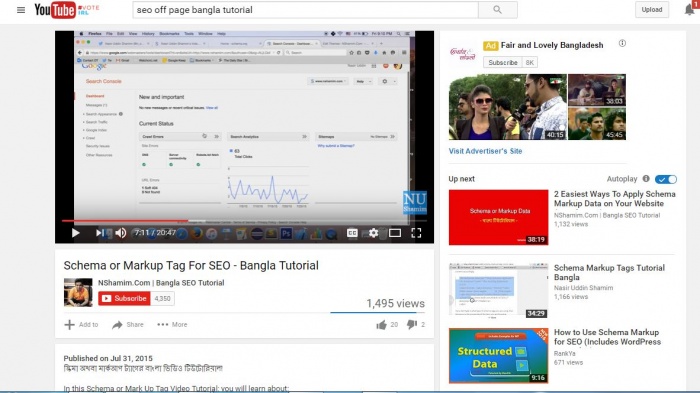
Task: Go to the YouTube home logo
Action: coord(55,10)
